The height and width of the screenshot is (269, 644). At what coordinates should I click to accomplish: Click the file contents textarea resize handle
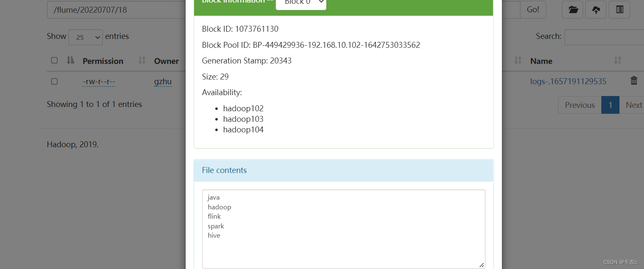click(x=482, y=265)
